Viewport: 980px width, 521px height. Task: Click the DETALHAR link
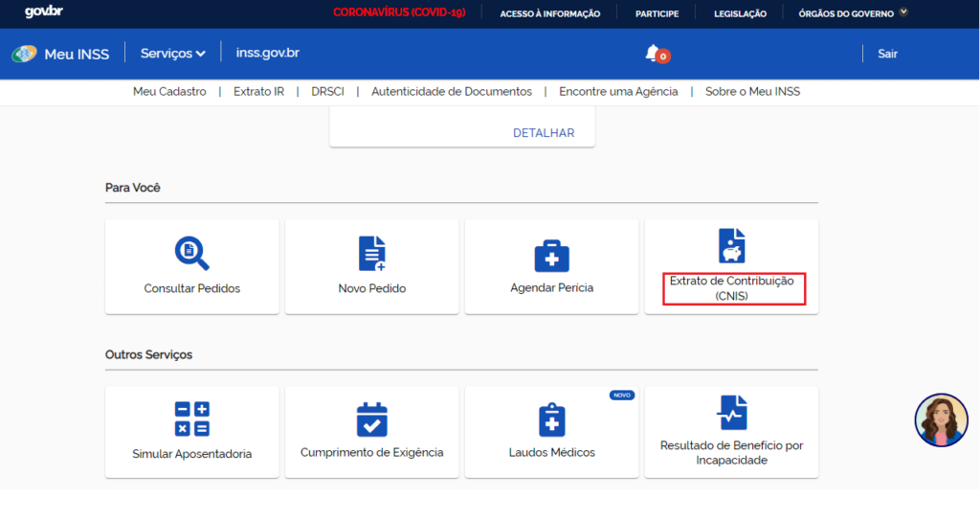pyautogui.click(x=544, y=133)
